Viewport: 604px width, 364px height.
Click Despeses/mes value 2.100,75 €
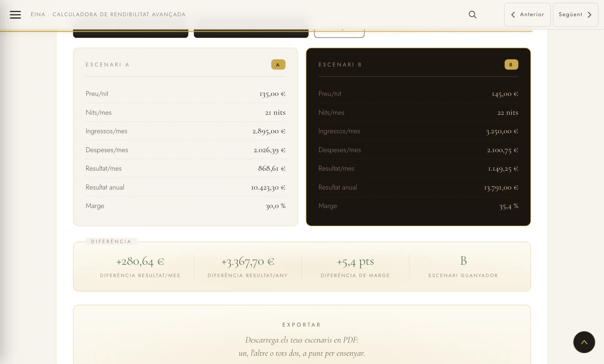(x=502, y=150)
